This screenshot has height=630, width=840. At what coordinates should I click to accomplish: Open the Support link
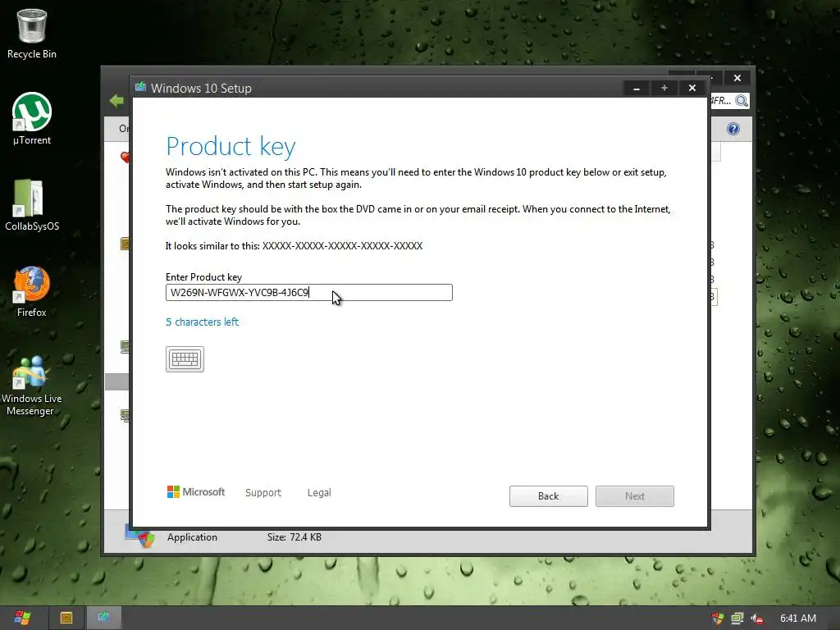coord(263,492)
